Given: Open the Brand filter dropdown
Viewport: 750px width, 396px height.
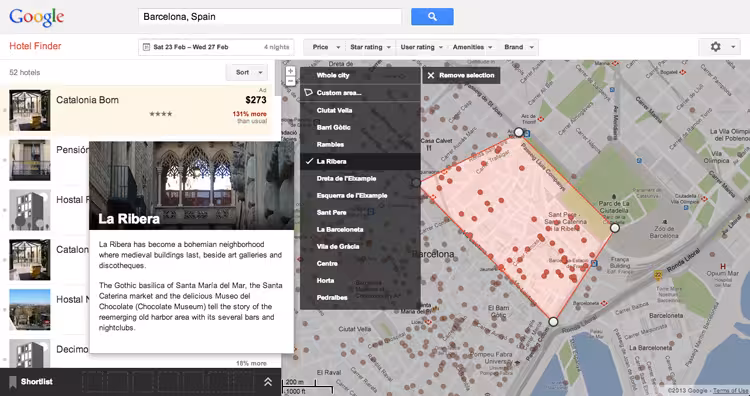Looking at the screenshot, I should [x=518, y=47].
